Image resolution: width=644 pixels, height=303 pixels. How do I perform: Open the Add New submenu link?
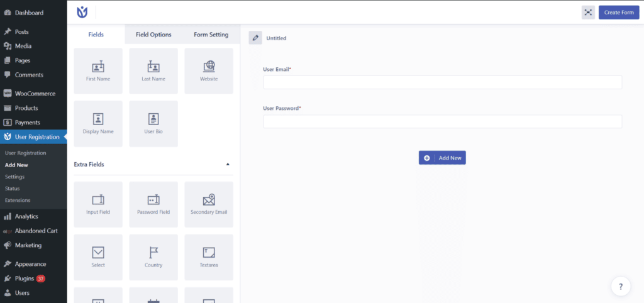pos(16,165)
